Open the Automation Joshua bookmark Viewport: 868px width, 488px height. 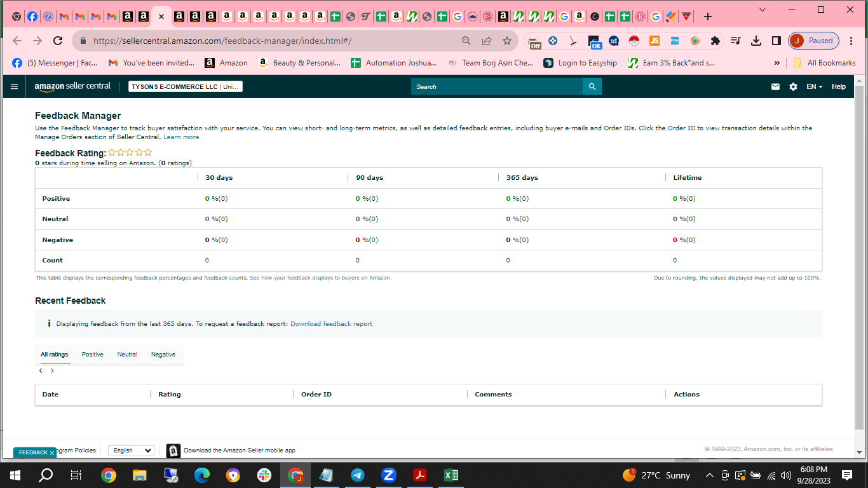pyautogui.click(x=393, y=63)
